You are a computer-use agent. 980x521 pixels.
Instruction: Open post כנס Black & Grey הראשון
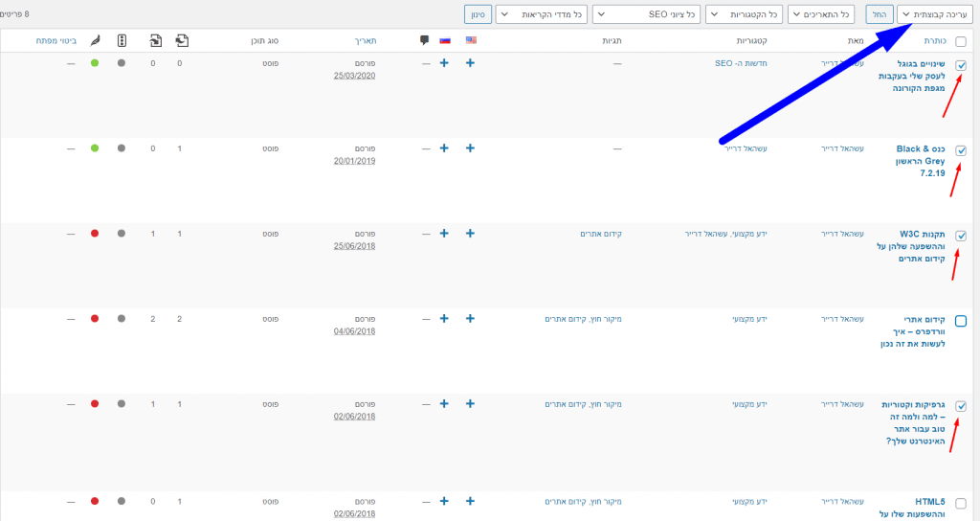coord(920,161)
